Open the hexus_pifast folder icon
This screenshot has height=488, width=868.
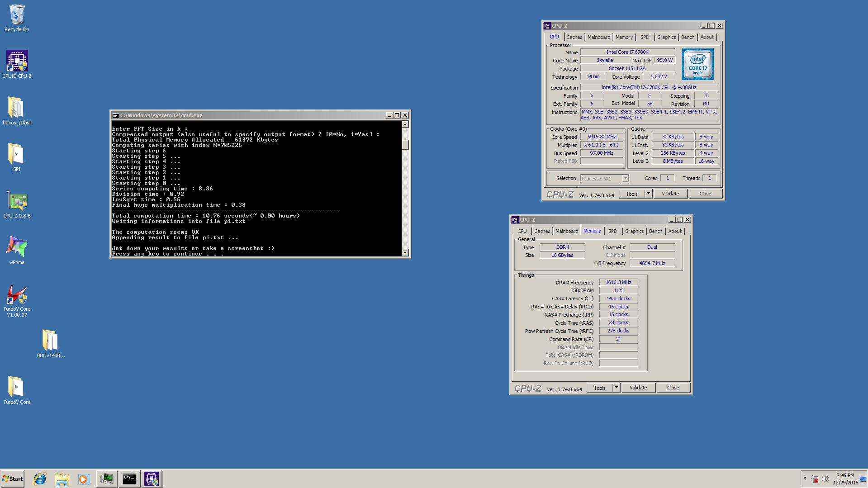pyautogui.click(x=17, y=111)
